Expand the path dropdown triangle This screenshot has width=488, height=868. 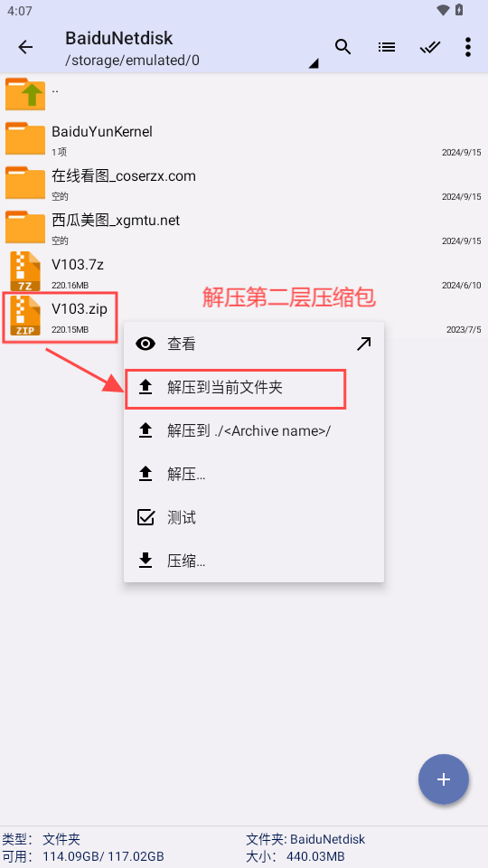pos(314,63)
